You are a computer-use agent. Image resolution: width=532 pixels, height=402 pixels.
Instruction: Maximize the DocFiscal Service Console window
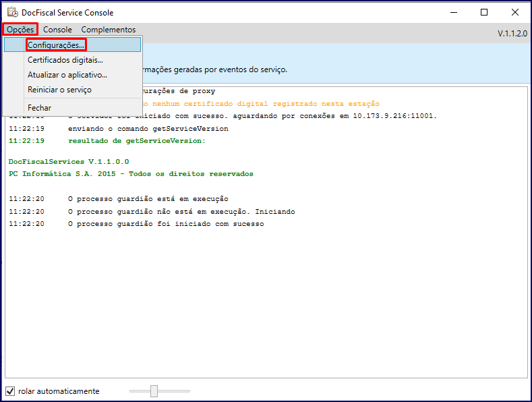(484, 13)
